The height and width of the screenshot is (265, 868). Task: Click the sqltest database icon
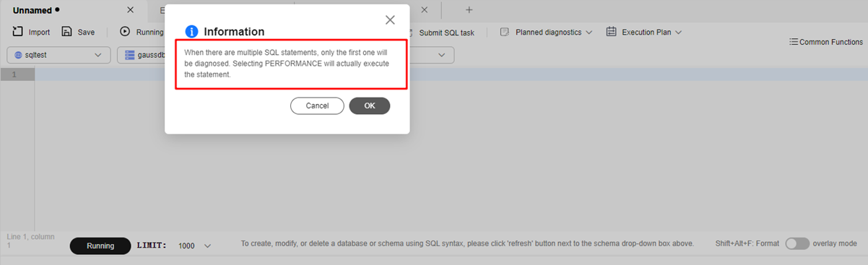18,55
